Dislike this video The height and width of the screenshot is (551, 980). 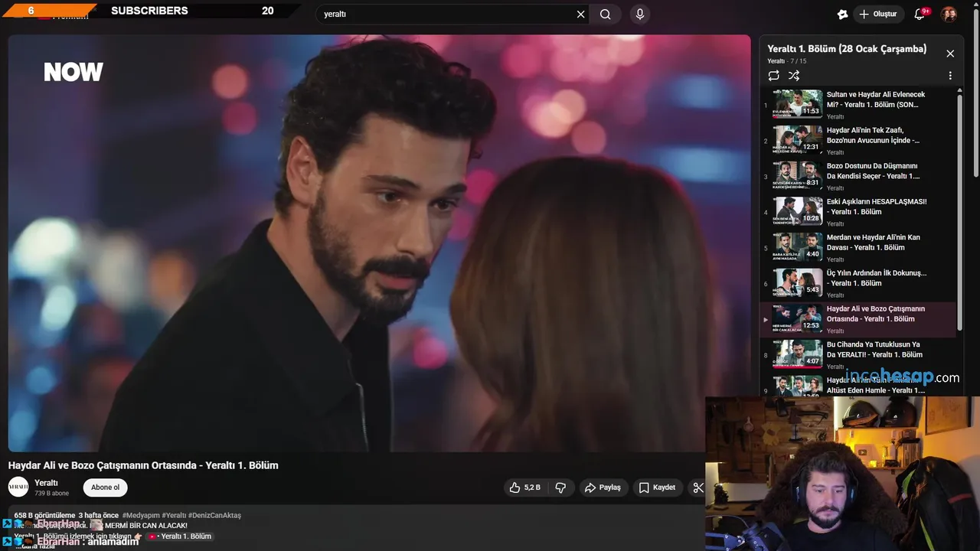pos(560,487)
